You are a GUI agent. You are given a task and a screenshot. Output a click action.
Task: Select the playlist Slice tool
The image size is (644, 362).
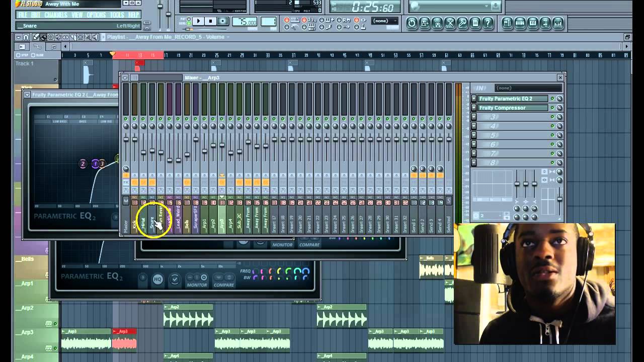pyautogui.click(x=73, y=37)
